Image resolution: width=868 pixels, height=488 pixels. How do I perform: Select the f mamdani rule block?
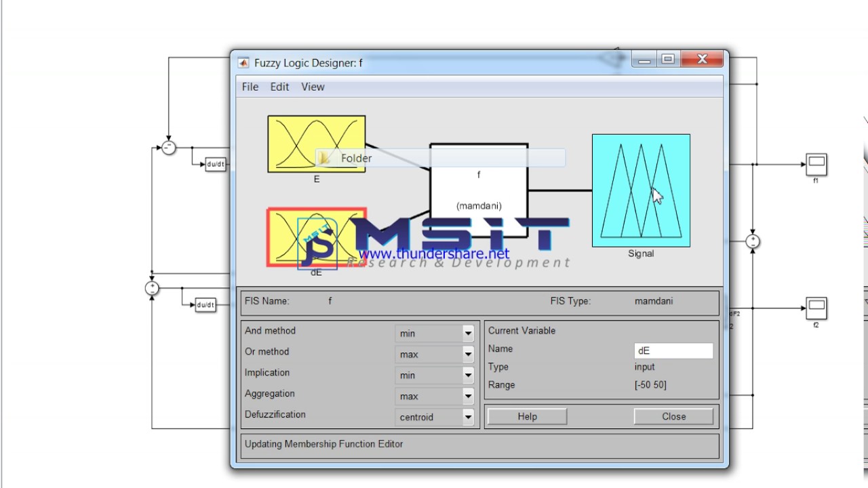479,190
